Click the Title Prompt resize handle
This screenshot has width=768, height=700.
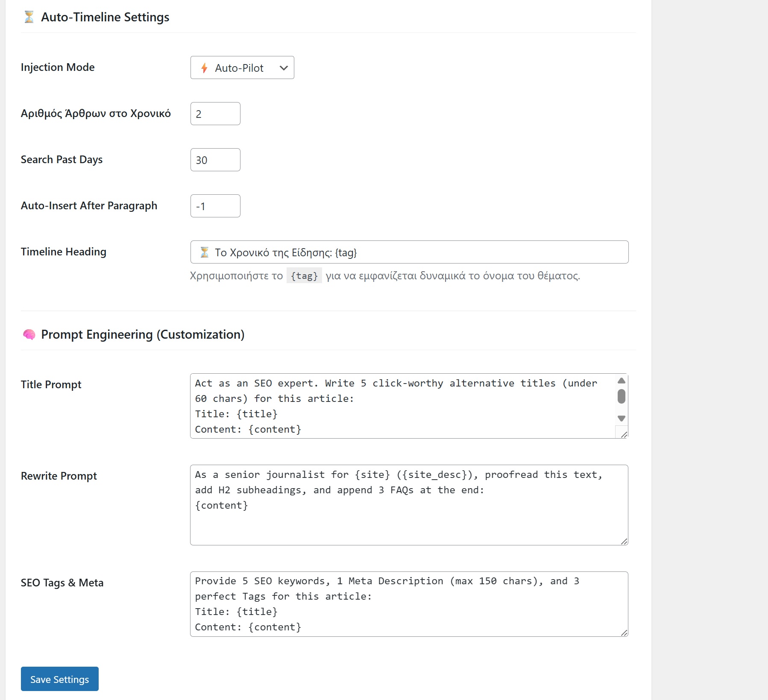624,434
